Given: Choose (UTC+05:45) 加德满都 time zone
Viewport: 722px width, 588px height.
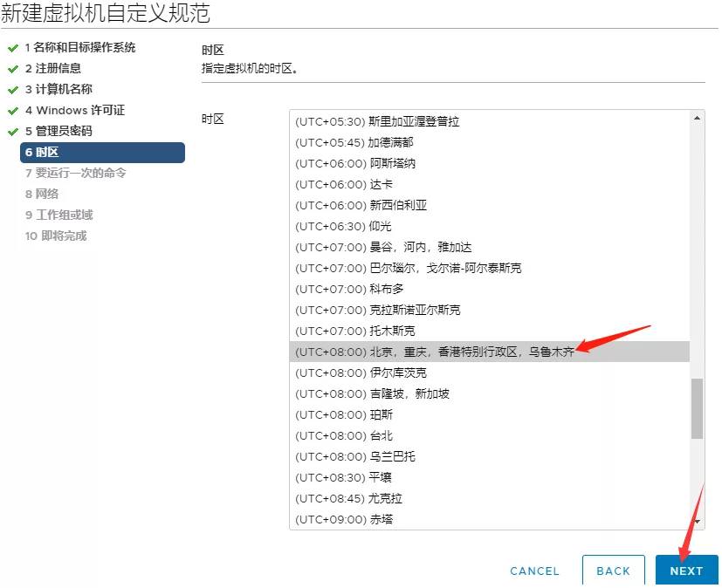Looking at the screenshot, I should click(x=354, y=142).
